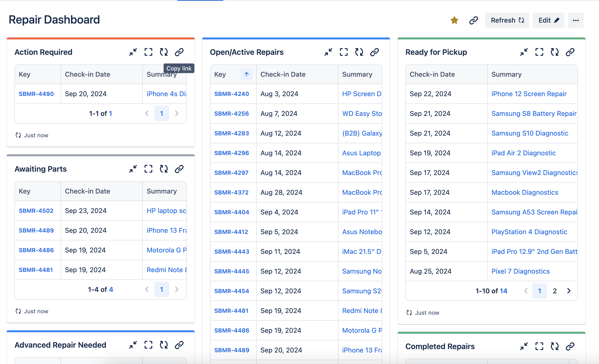The height and width of the screenshot is (364, 599).
Task: Open page 2 of Ready for Pickup
Action: [554, 291]
